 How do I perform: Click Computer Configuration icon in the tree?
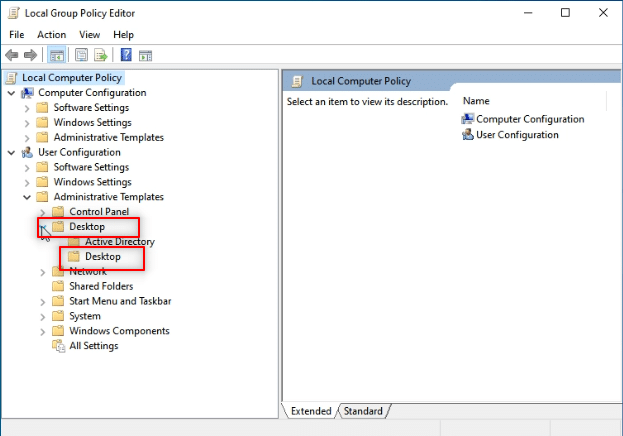click(27, 93)
